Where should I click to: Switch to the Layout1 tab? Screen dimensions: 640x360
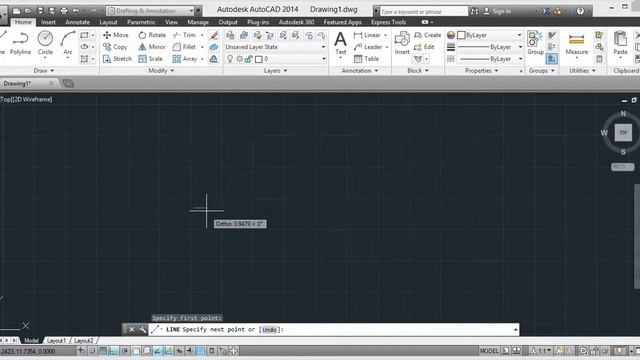coord(56,340)
